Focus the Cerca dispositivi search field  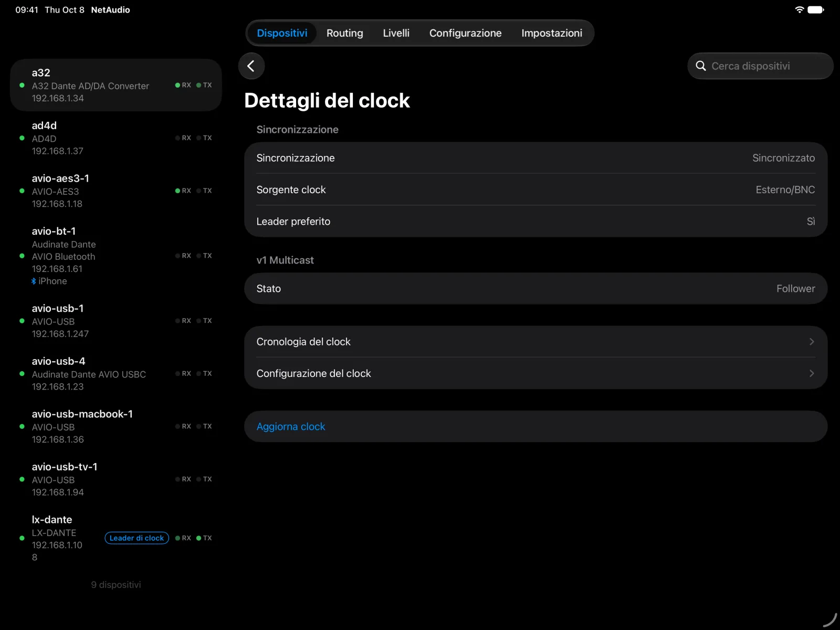pos(760,66)
